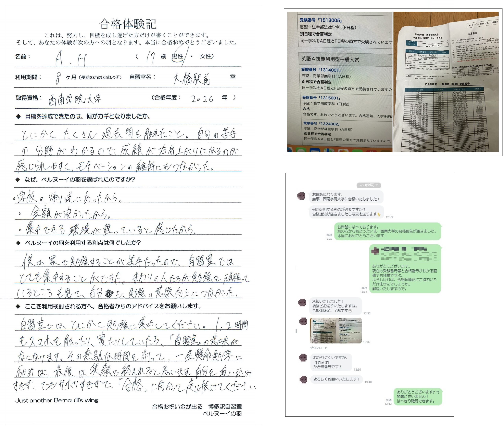Click avatar beside わかりにくいですか message

pyautogui.click(x=303, y=357)
